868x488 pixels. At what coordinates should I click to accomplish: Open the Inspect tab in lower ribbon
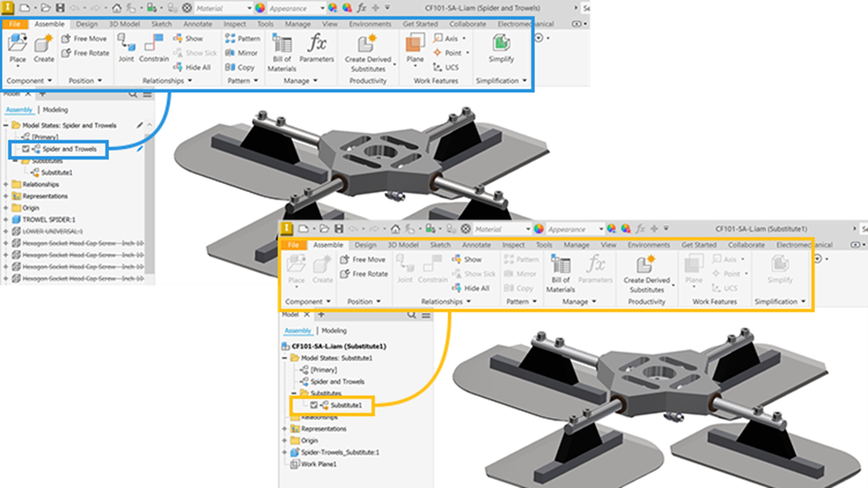point(513,244)
